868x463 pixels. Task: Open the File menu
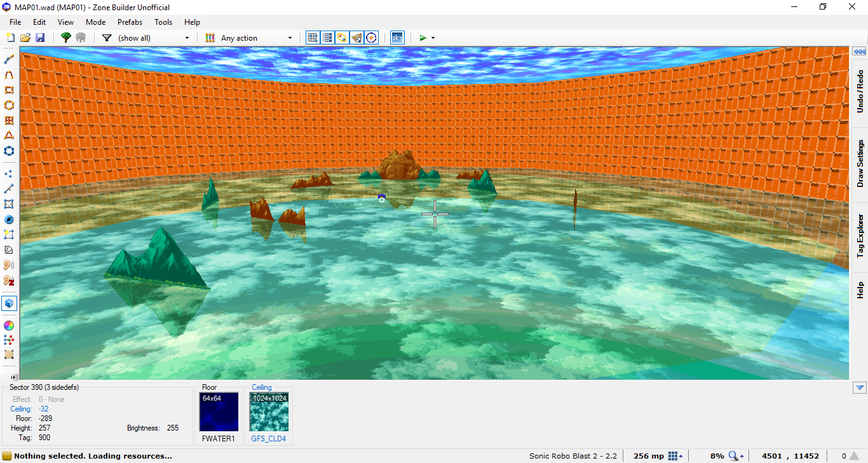pos(15,22)
